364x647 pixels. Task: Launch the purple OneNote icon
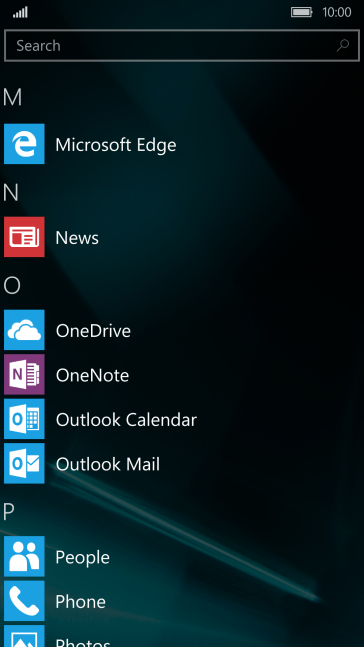24,375
